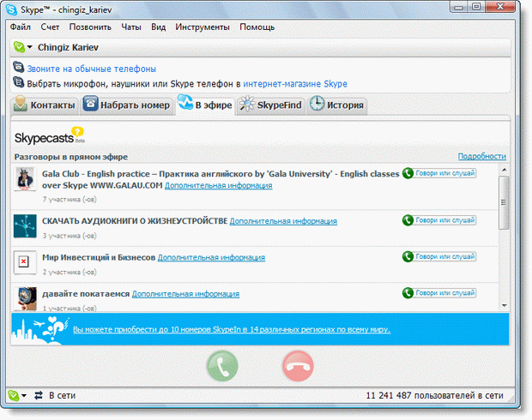Screen dimensions: 532x420
Task: Switch to the Набрать номер tab
Action: click(x=127, y=105)
